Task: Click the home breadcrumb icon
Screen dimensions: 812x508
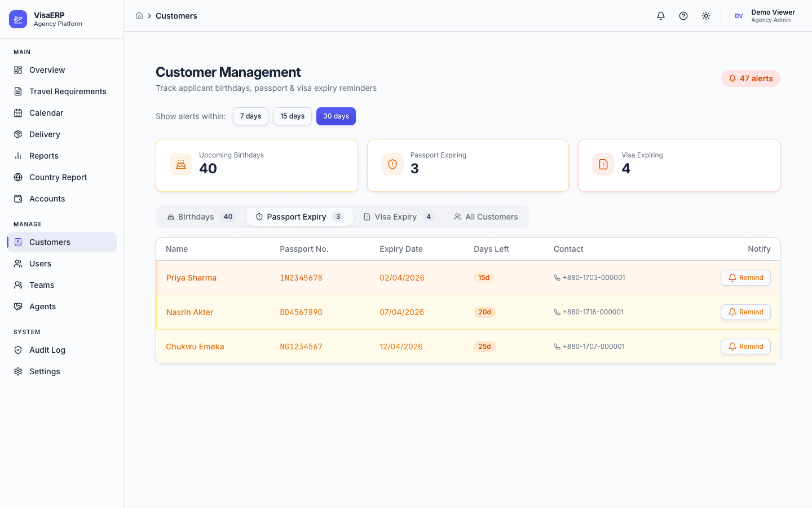Action: click(139, 16)
